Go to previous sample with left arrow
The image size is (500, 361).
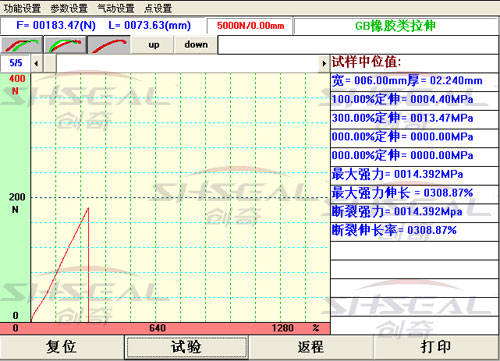[36, 63]
